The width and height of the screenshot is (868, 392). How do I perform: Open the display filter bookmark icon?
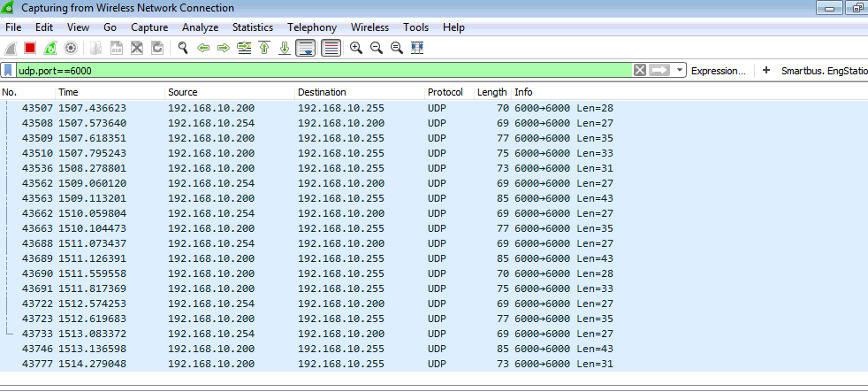[8, 71]
